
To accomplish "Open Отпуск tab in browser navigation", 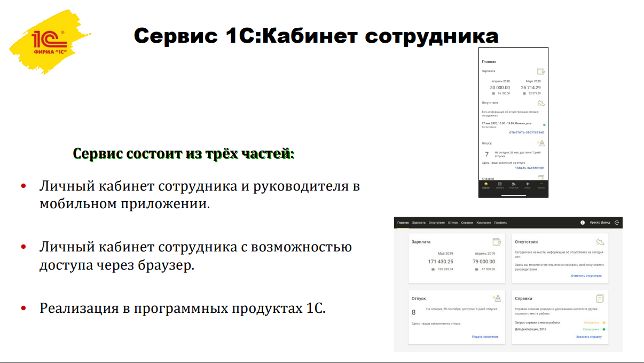I will click(x=453, y=223).
